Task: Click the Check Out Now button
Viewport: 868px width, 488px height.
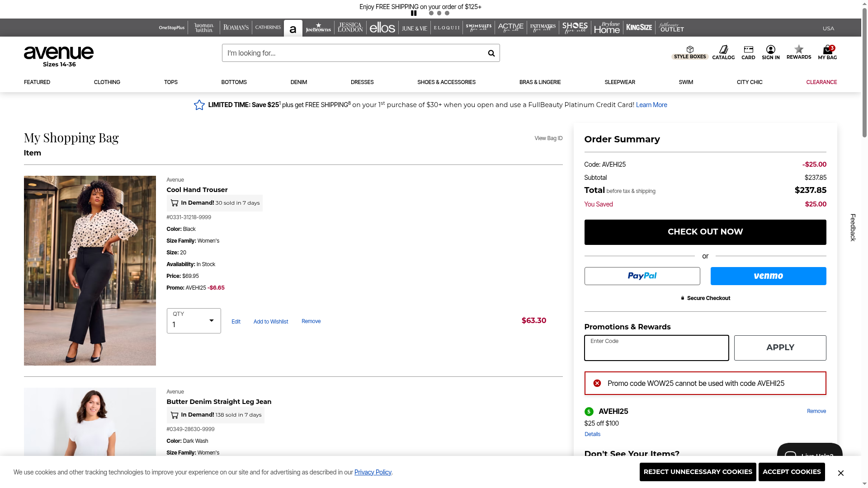Action: [x=705, y=232]
